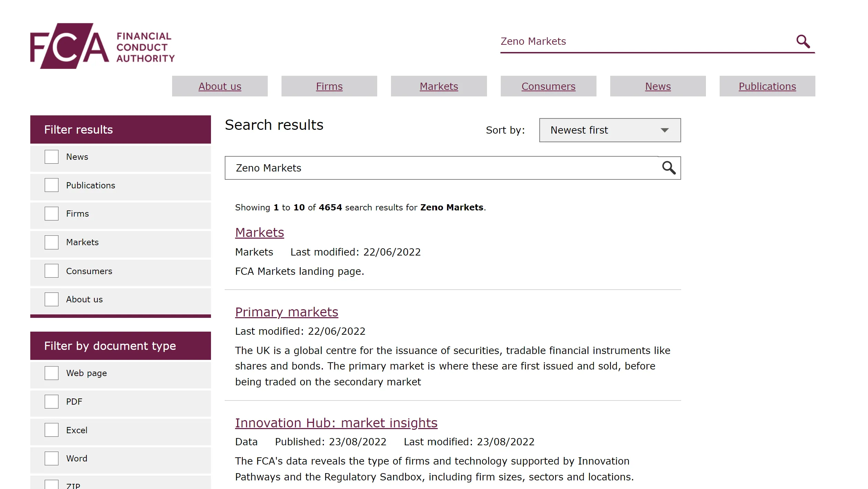868x489 pixels.
Task: Open the About us navigation tab
Action: 220,86
